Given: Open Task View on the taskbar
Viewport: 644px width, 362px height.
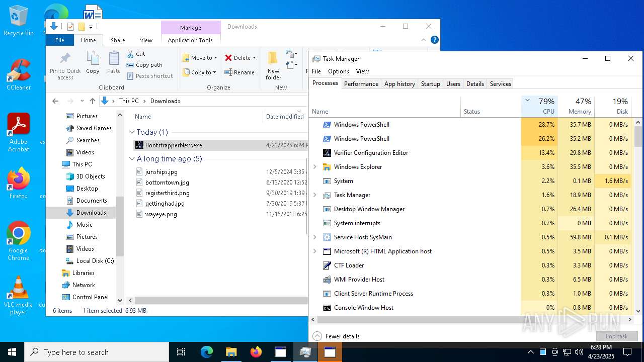Looking at the screenshot, I should coord(181,352).
